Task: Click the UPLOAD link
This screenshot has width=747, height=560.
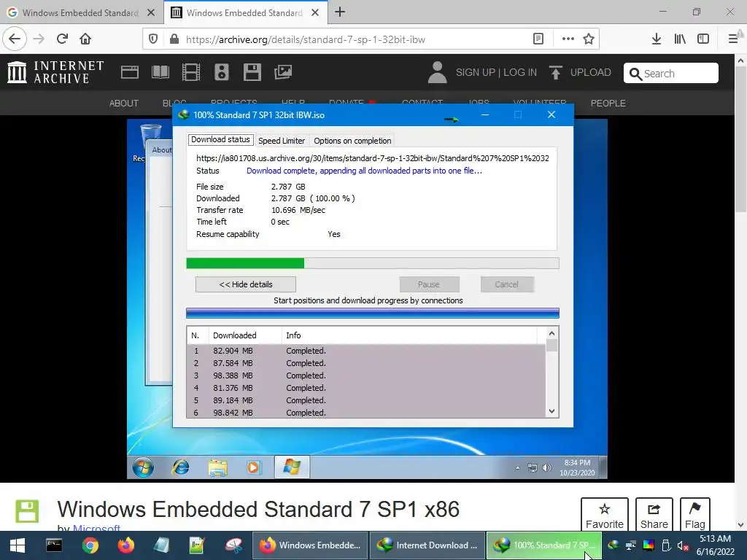Action: (591, 72)
